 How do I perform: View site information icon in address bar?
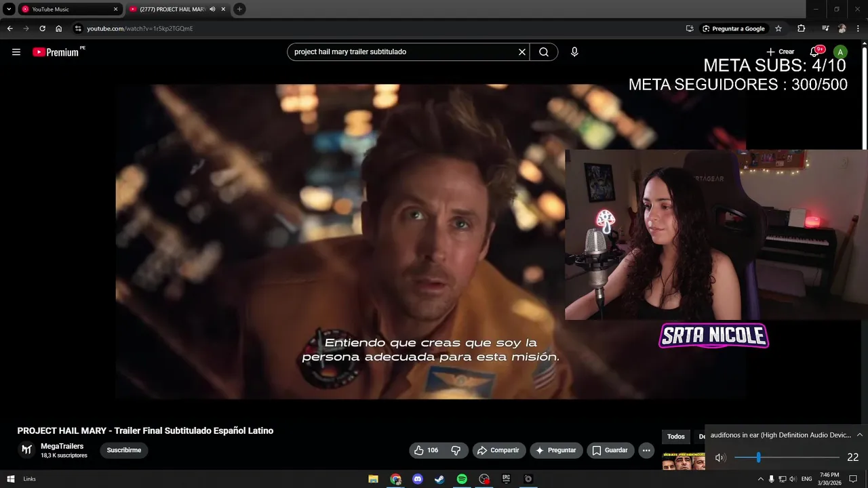(x=77, y=28)
